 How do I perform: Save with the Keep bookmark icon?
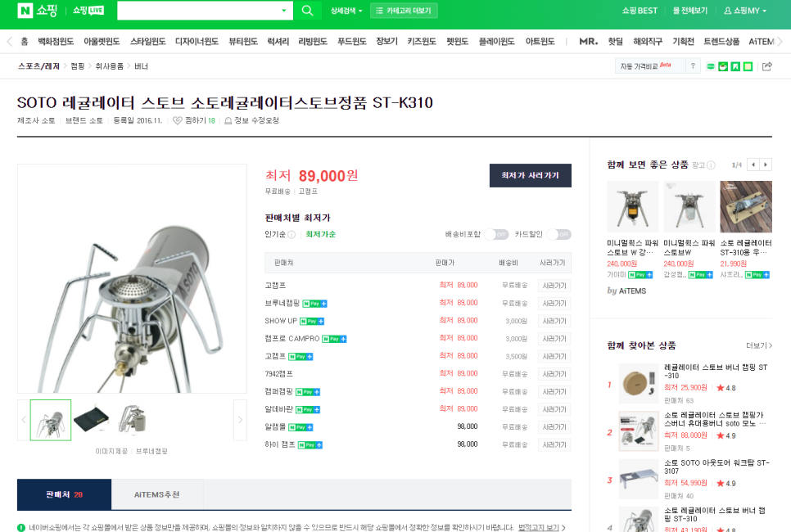(x=735, y=66)
